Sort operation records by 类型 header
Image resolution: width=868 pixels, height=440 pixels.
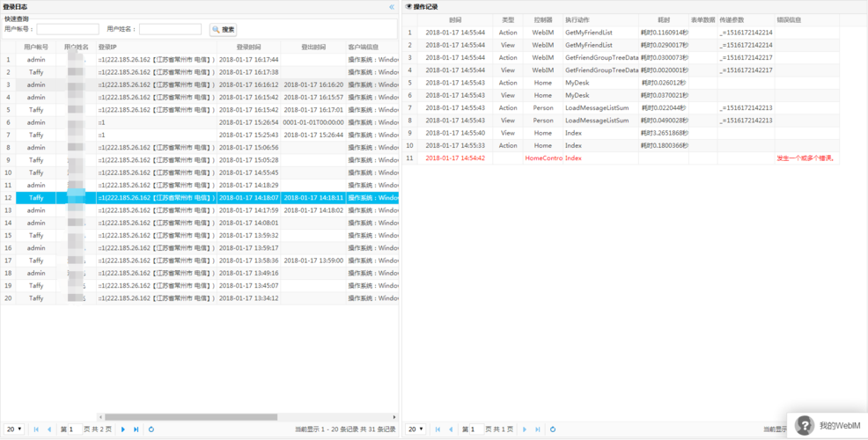(508, 20)
